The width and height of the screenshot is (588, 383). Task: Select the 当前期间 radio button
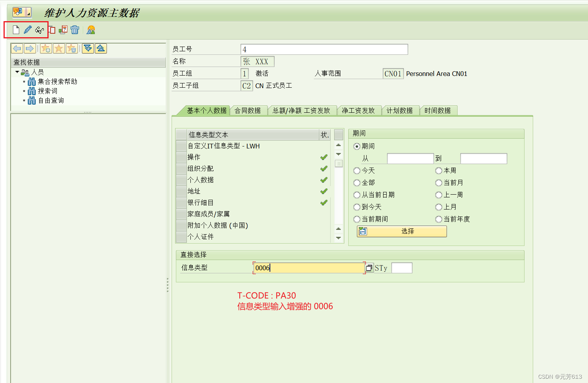[357, 219]
